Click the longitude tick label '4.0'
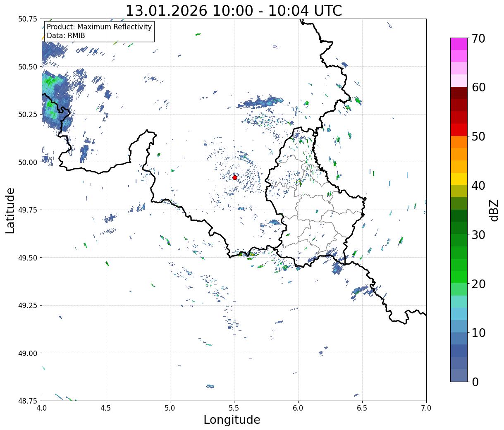 [42, 408]
